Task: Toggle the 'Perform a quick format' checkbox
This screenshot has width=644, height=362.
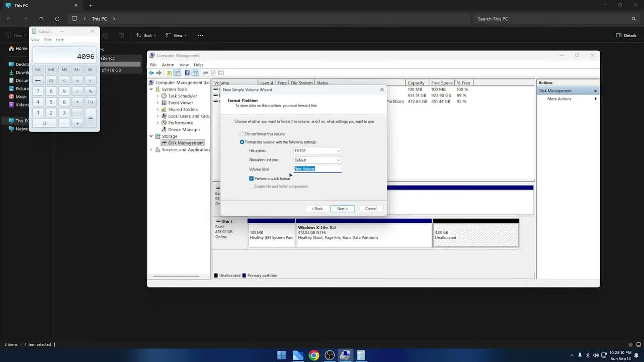Action: [x=252, y=178]
